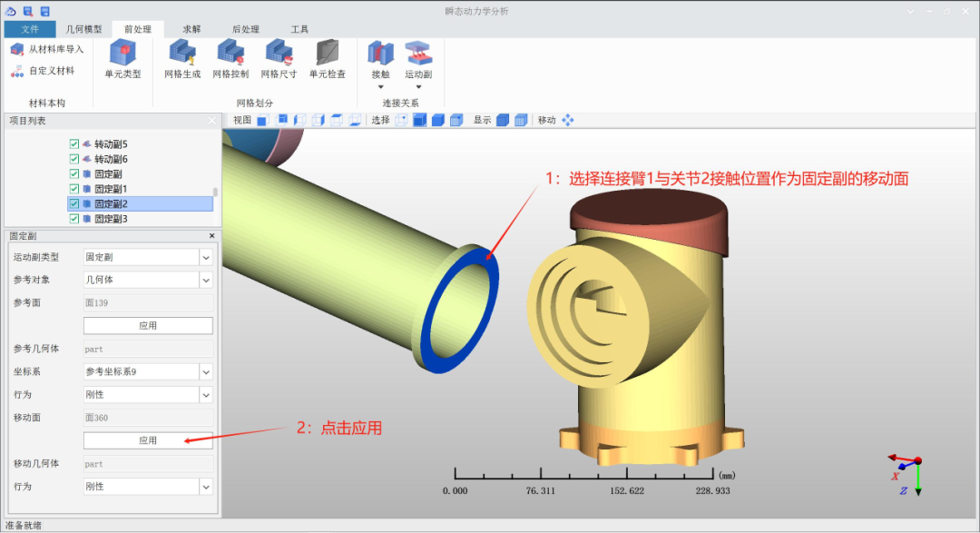This screenshot has width=980, height=533.
Task: Toggle the 固定副3 checkbox
Action: tap(74, 219)
